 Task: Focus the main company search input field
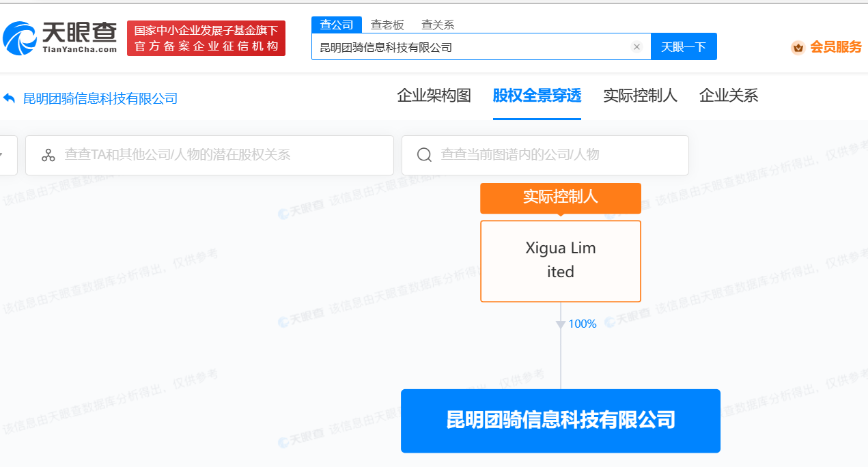click(x=471, y=47)
